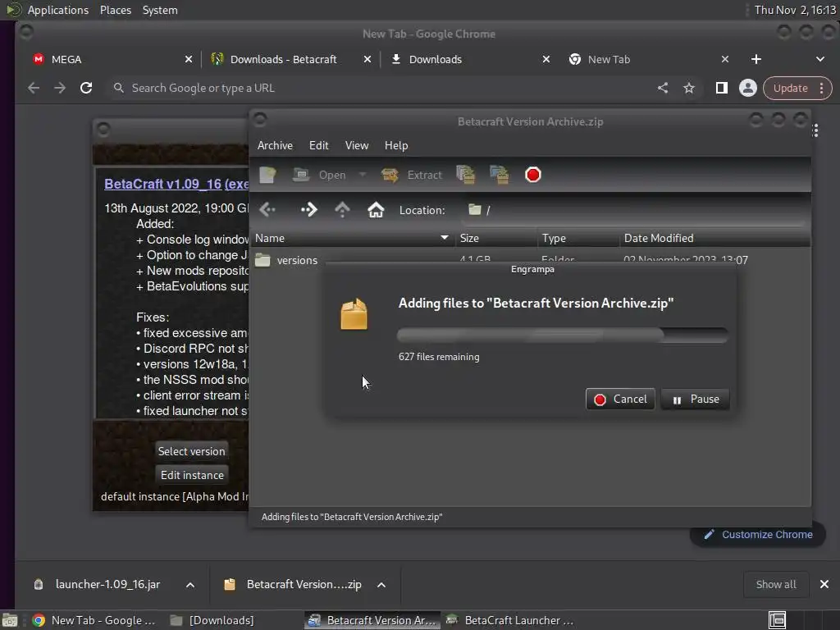The height and width of the screenshot is (630, 840).
Task: Pause the archive adding operation
Action: pos(696,399)
